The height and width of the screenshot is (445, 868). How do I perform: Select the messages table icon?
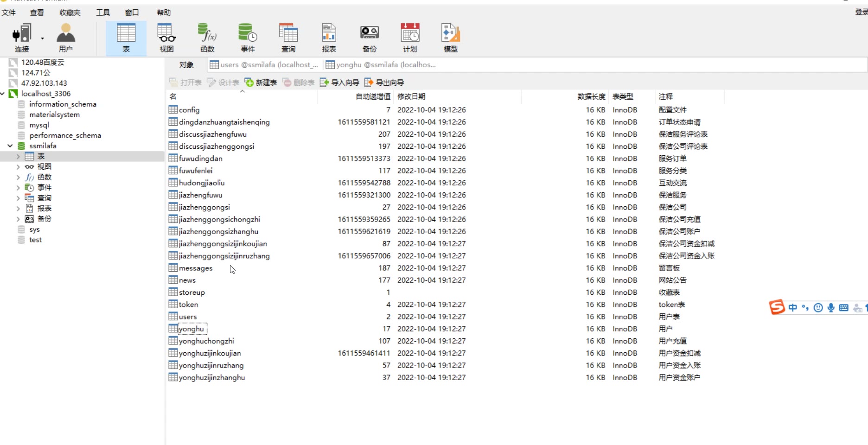[173, 267]
